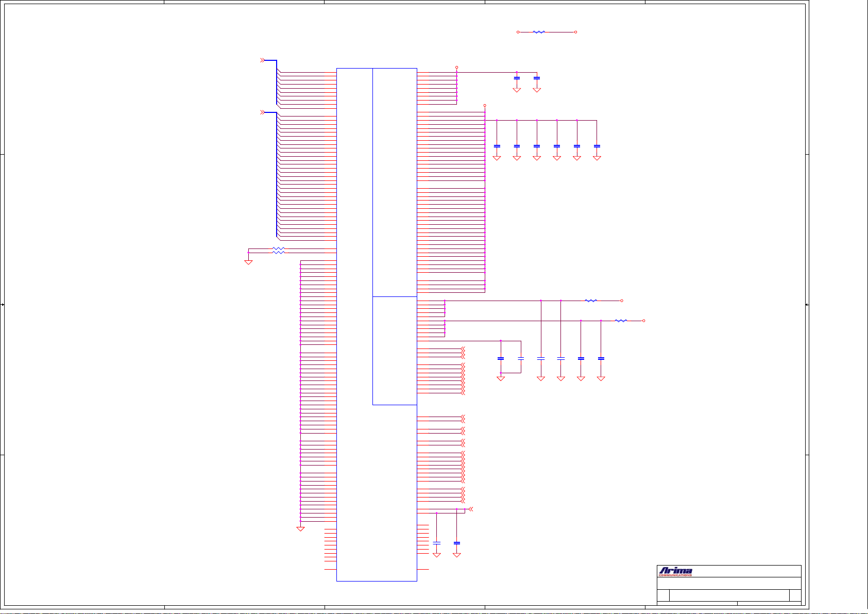This screenshot has height=614, width=868.
Task: Select the small lower inner IC section
Action: click(395, 351)
